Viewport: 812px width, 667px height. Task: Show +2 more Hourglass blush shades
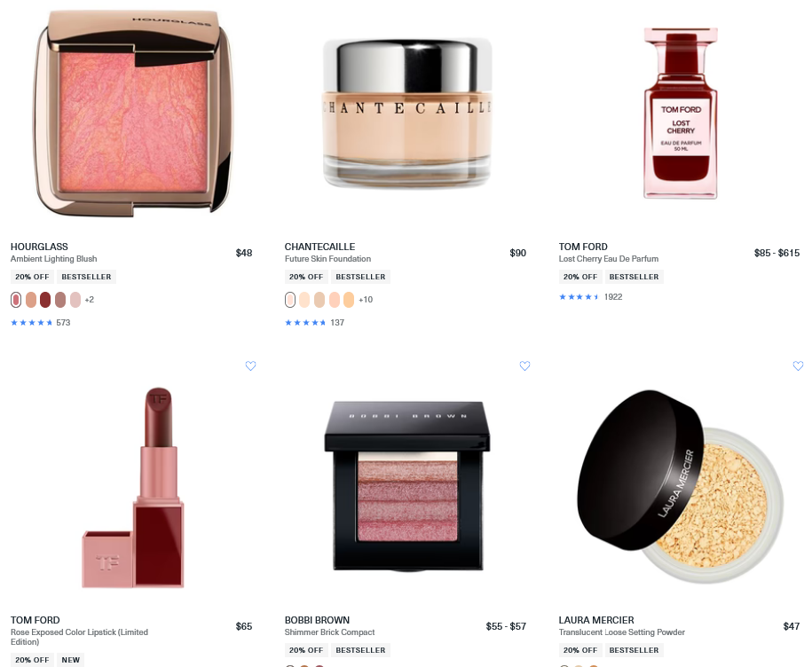pyautogui.click(x=89, y=300)
